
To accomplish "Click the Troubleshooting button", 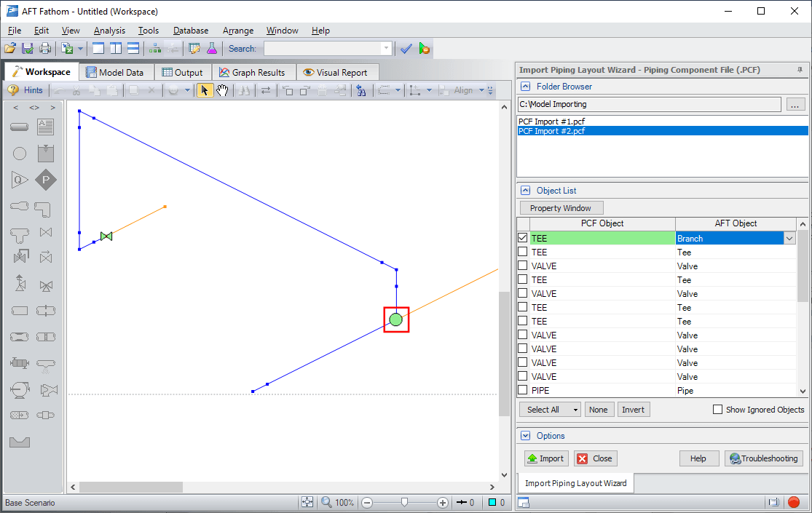I will pos(764,458).
